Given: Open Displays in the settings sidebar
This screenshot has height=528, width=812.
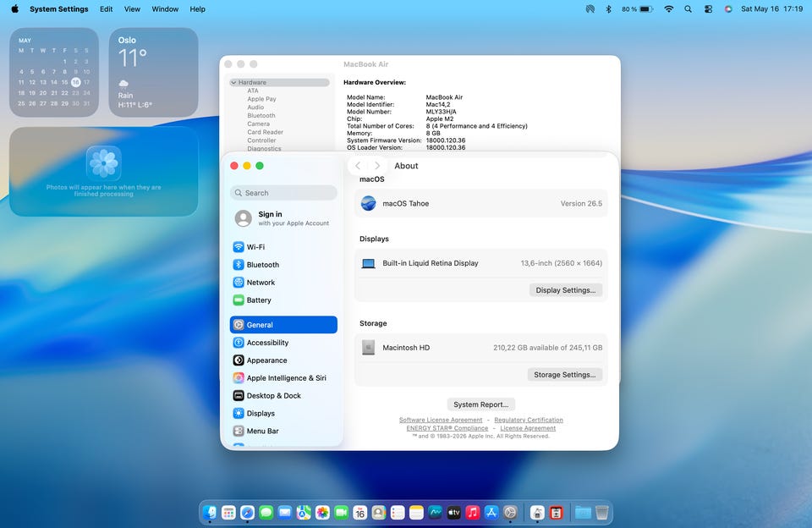Looking at the screenshot, I should pyautogui.click(x=283, y=413).
